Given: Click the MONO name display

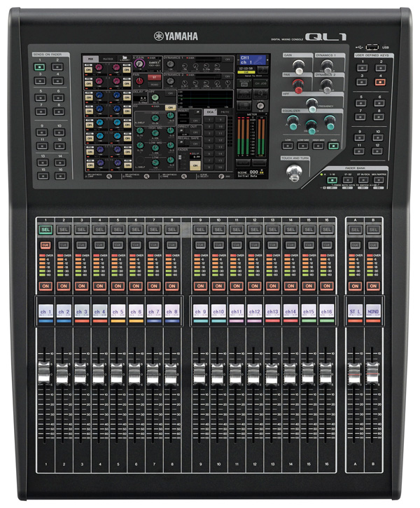Looking at the screenshot, I should (373, 312).
